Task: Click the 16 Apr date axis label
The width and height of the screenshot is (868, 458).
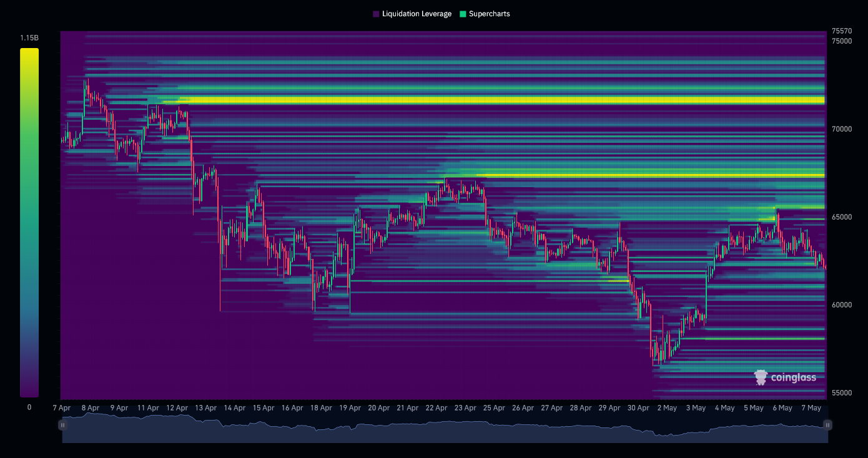Action: pos(292,408)
